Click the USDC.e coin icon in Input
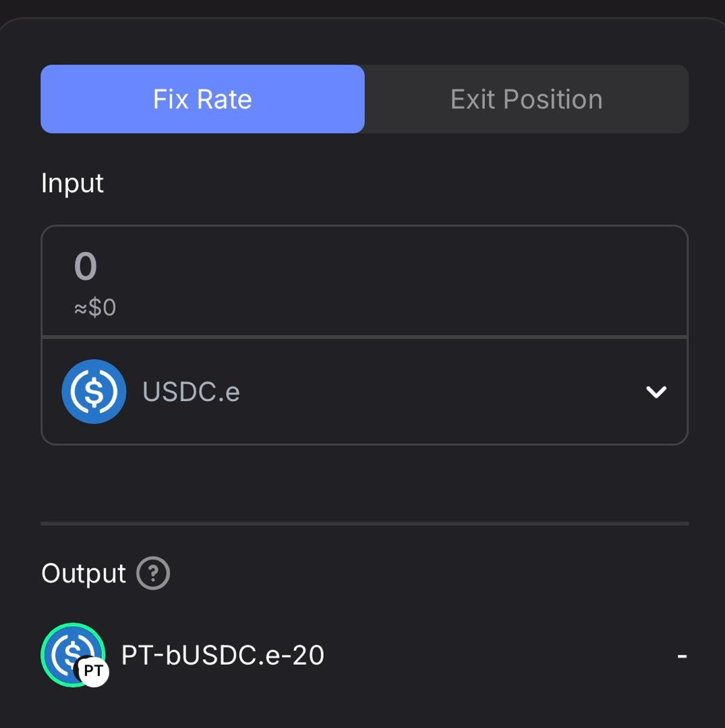Viewport: 725px width, 728px height. (94, 392)
